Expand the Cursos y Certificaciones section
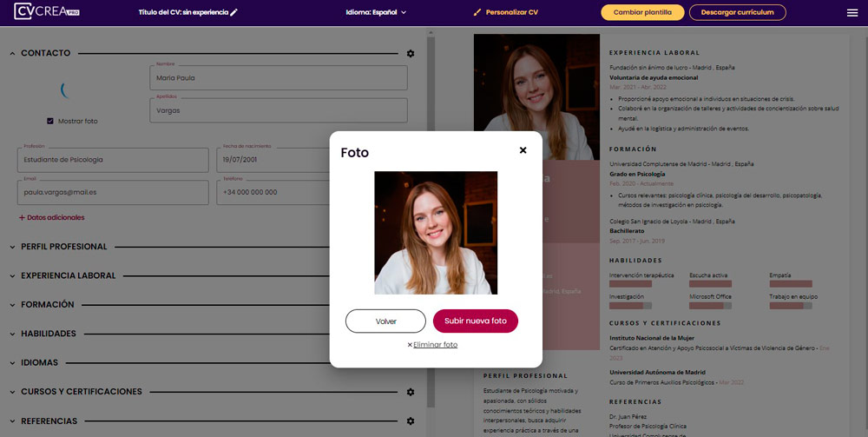The height and width of the screenshot is (437, 868). point(12,392)
